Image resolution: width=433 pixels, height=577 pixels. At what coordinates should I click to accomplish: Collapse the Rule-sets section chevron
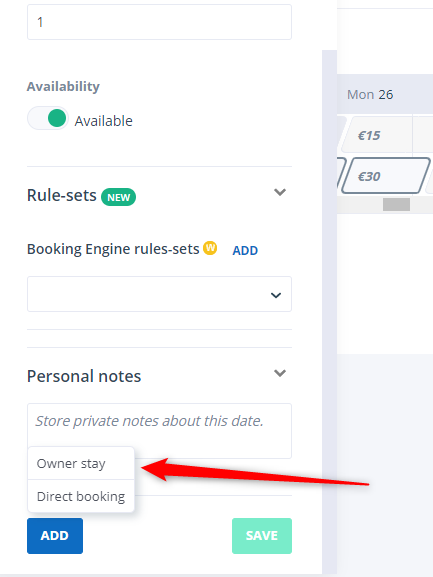pyautogui.click(x=280, y=192)
